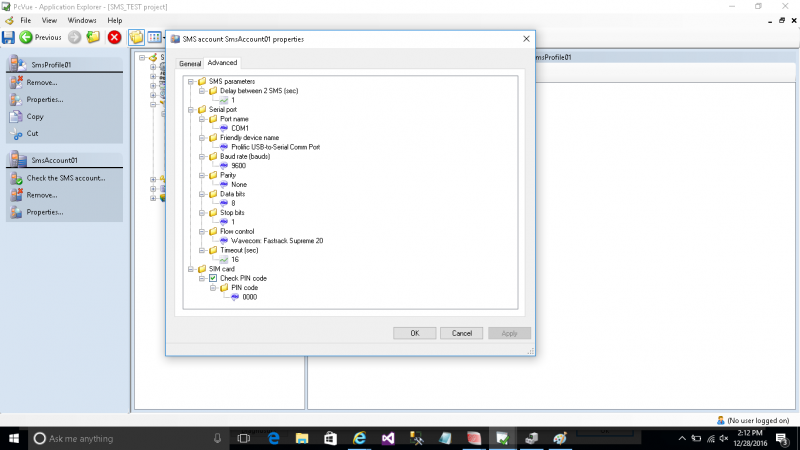Viewport: 800px width, 450px height.
Task: Click the SmsProfile01 panel header
Action: (64, 64)
